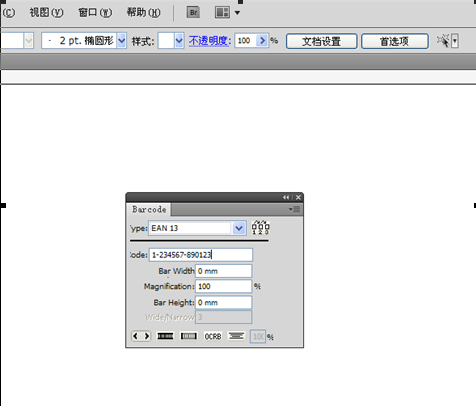Screen dimensions: 476x406
Task: Click the text alignment icon in Barcode panel
Action: (x=236, y=336)
